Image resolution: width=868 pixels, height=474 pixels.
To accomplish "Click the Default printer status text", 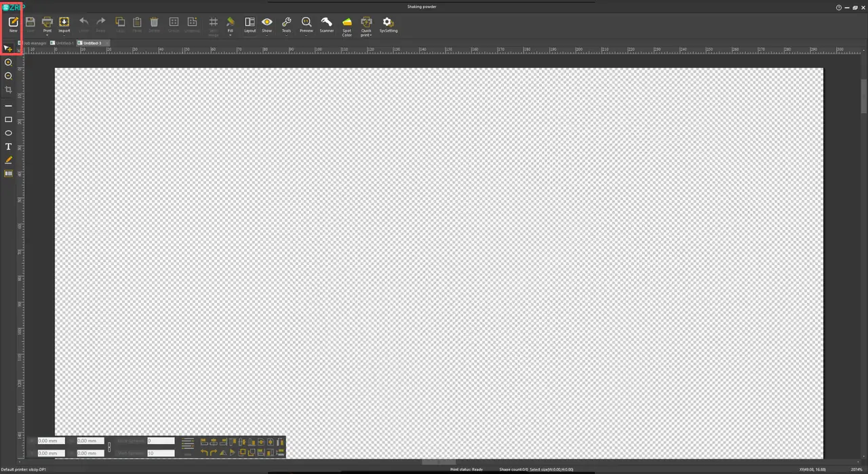I will point(24,469).
